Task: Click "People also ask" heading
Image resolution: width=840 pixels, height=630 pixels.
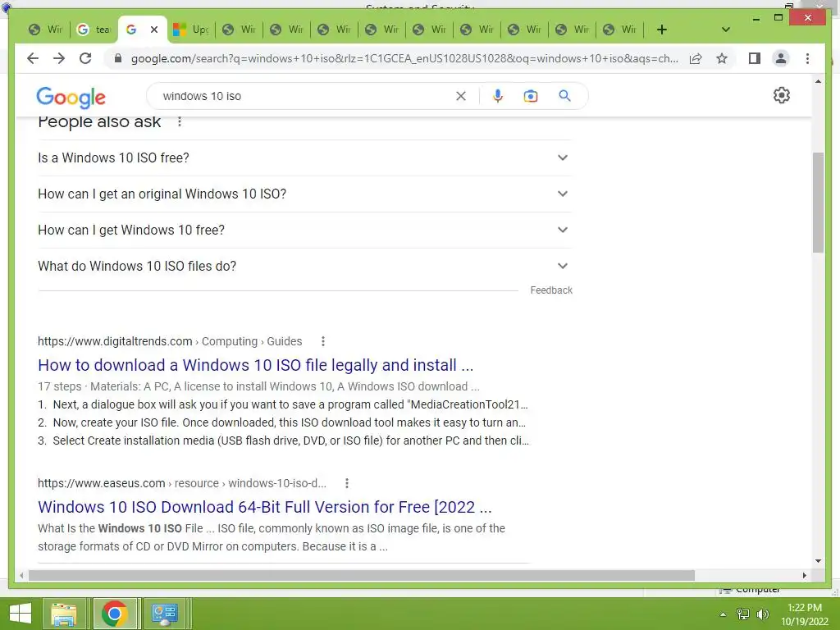Action: point(99,122)
